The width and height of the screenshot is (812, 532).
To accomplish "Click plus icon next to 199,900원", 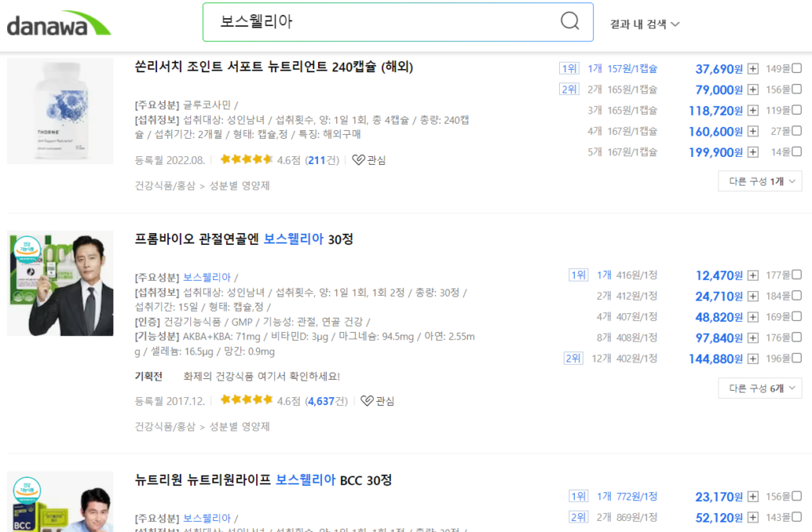I will click(753, 151).
